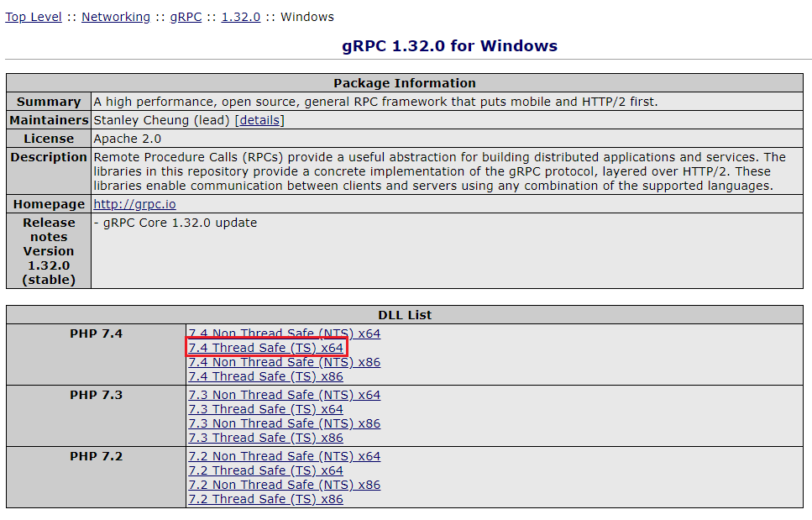Download the 7.3 Non Thread Safe x64 DLL

pyautogui.click(x=284, y=394)
